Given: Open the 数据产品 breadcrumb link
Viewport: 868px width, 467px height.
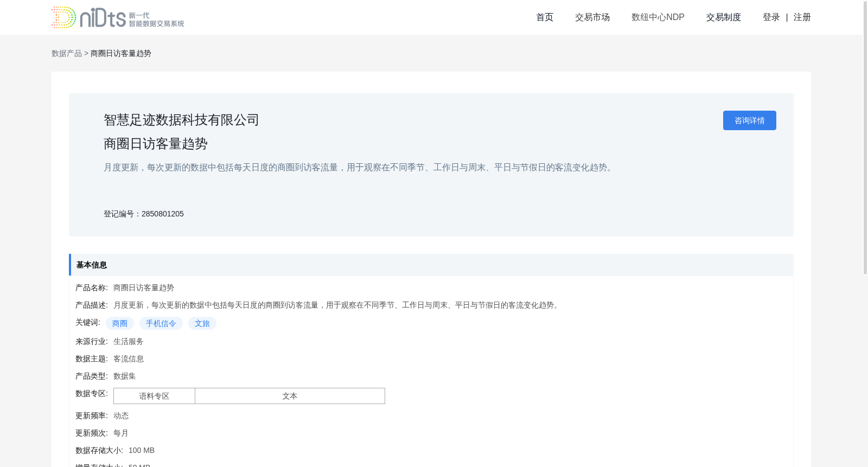Looking at the screenshot, I should point(67,53).
